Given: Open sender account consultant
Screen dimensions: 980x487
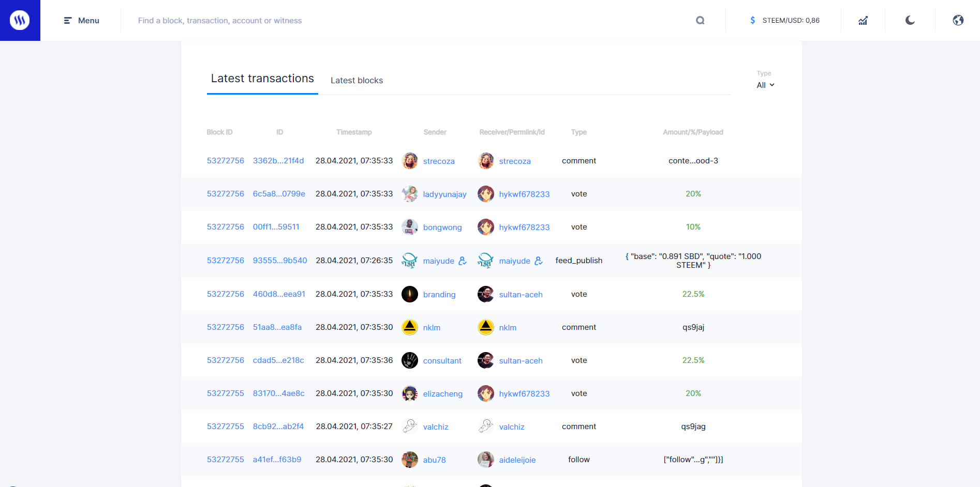Looking at the screenshot, I should coord(442,361).
